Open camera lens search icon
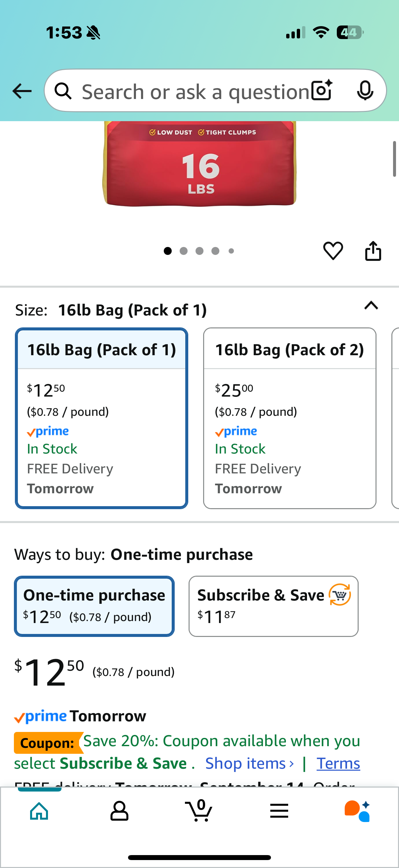 pyautogui.click(x=322, y=91)
